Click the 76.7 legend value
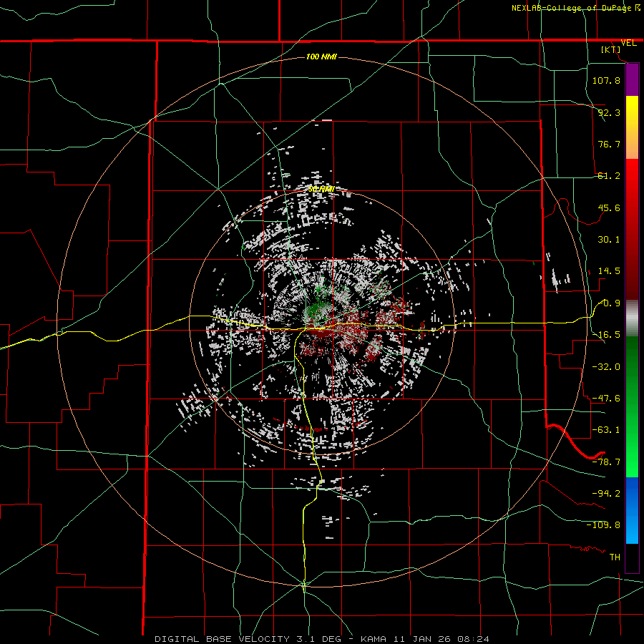This screenshot has width=644, height=644. 609,144
